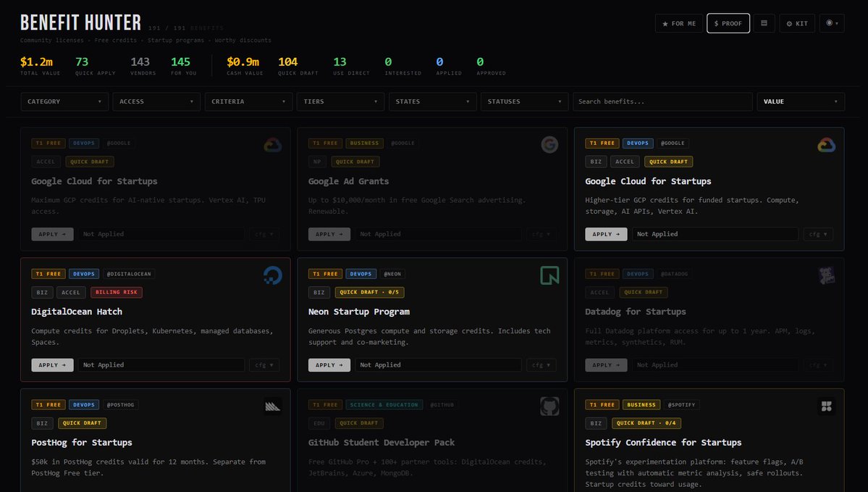Click APPLY on the Datadog for Startups card
Viewport: 868px width, 492px height.
tap(606, 364)
